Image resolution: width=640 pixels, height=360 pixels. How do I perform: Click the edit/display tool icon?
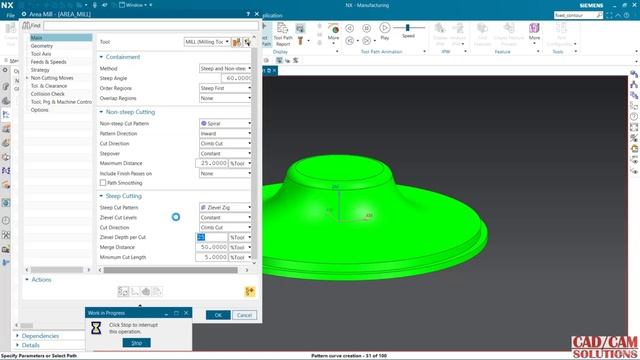click(x=247, y=42)
